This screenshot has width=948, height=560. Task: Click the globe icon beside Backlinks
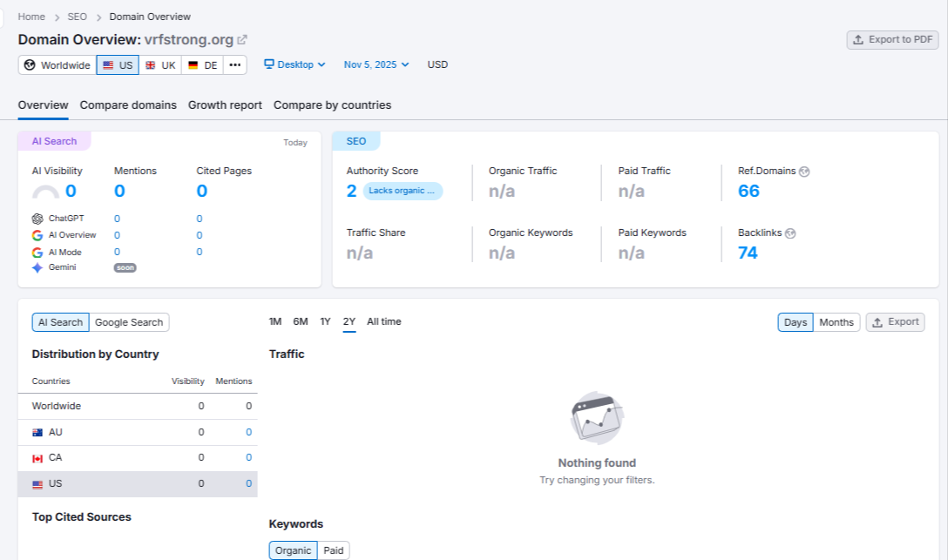[790, 233]
